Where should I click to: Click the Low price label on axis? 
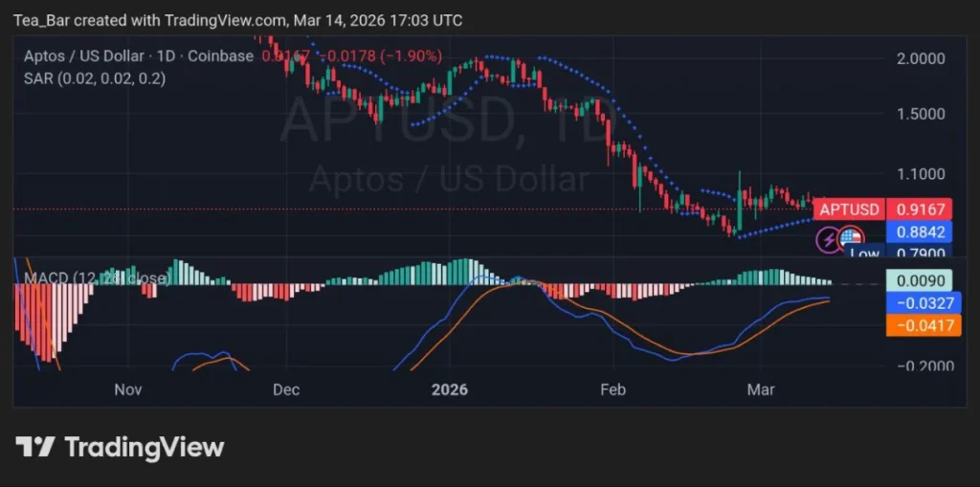[865, 254]
